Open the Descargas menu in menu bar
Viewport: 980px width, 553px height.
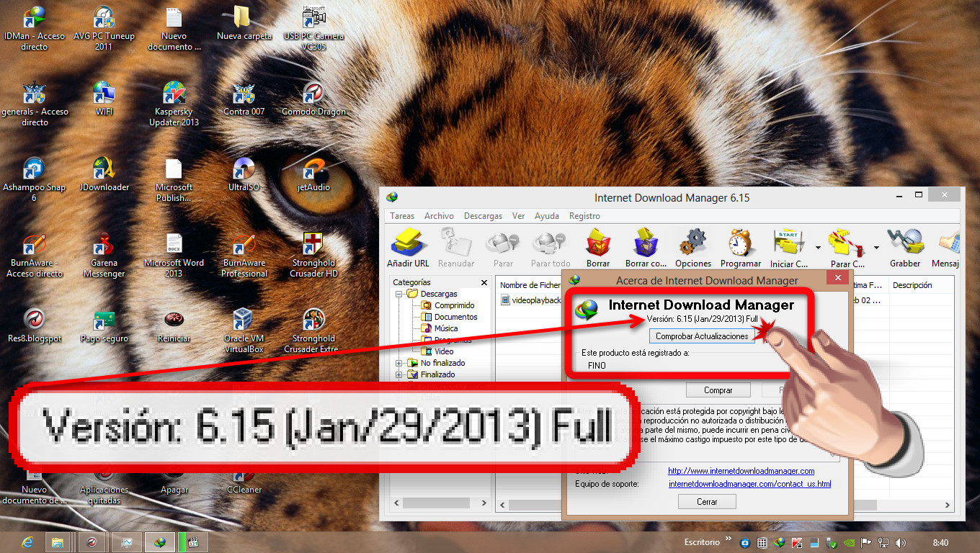click(x=483, y=216)
